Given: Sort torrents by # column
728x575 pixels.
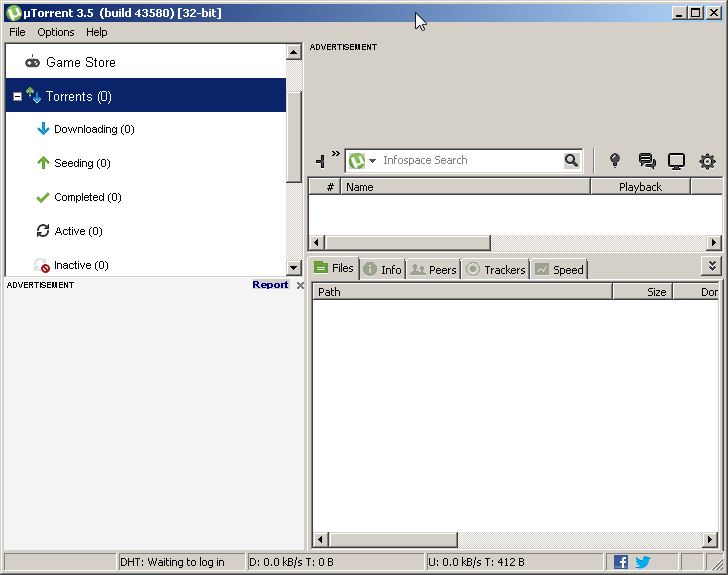Looking at the screenshot, I should point(325,187).
